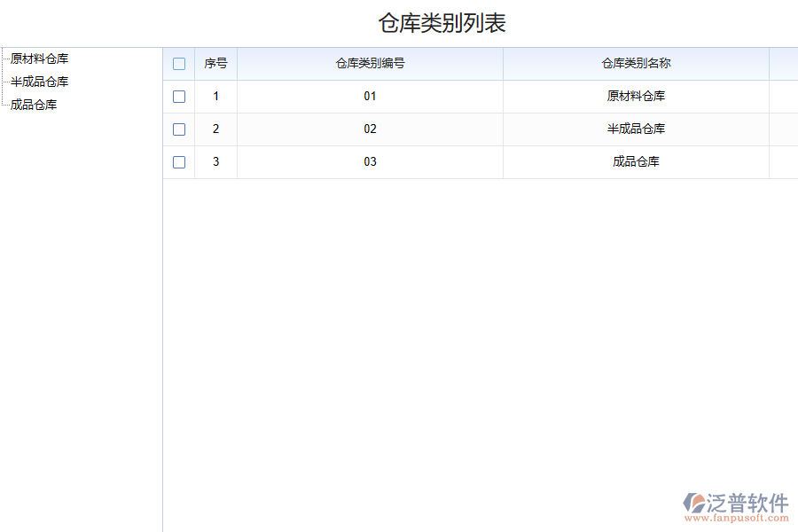Click the 仓库类别编号 column header
Screen dimensions: 798x532
[x=370, y=63]
